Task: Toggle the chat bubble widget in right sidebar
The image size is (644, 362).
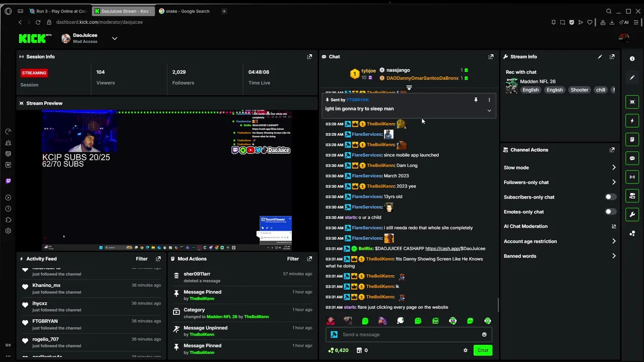Action: point(632,158)
